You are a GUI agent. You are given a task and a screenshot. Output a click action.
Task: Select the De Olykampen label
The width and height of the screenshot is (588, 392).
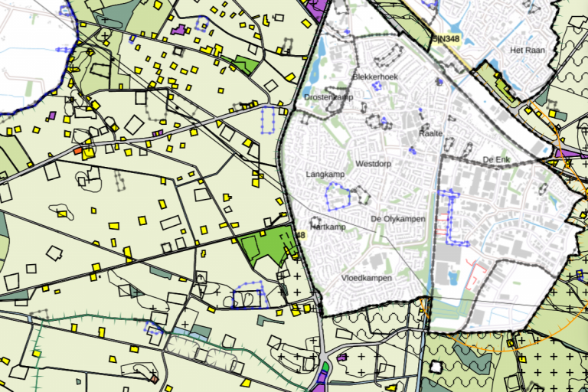tap(398, 219)
